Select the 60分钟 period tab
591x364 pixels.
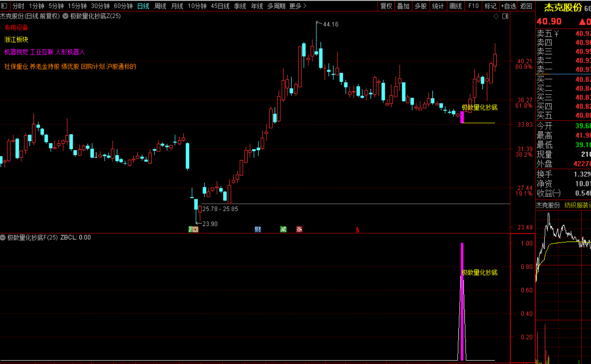pyautogui.click(x=123, y=6)
